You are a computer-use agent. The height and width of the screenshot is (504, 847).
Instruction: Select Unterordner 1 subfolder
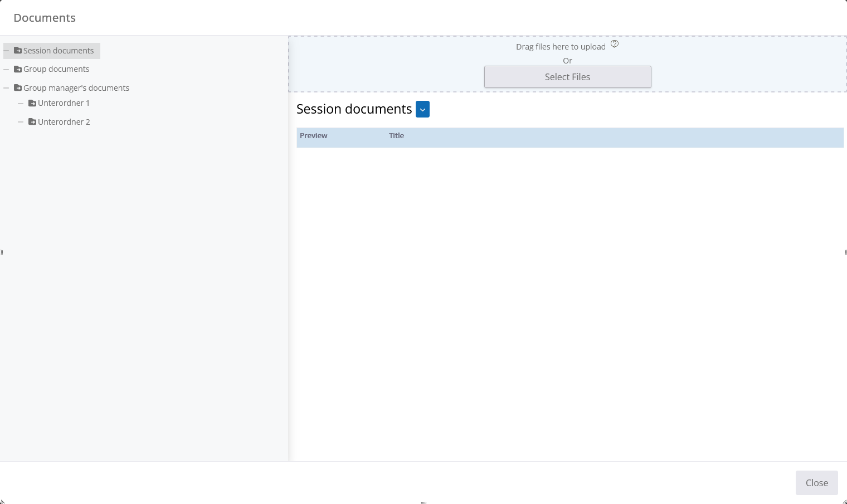[64, 103]
